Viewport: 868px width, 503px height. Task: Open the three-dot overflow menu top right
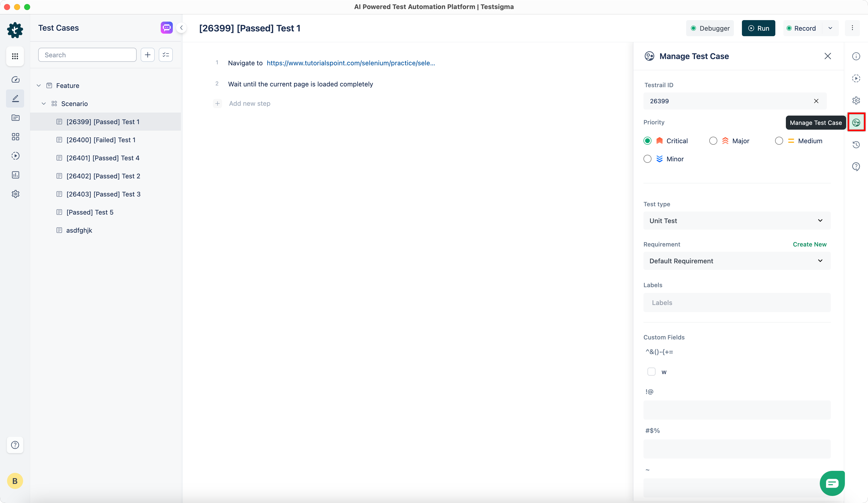point(852,28)
